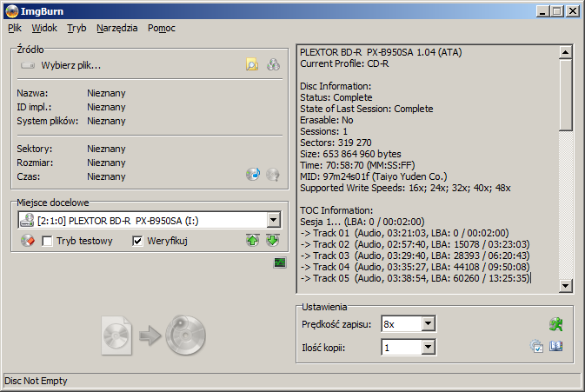585x392 pixels.
Task: Click the info panel scrollbar thumb
Action: click(566, 95)
